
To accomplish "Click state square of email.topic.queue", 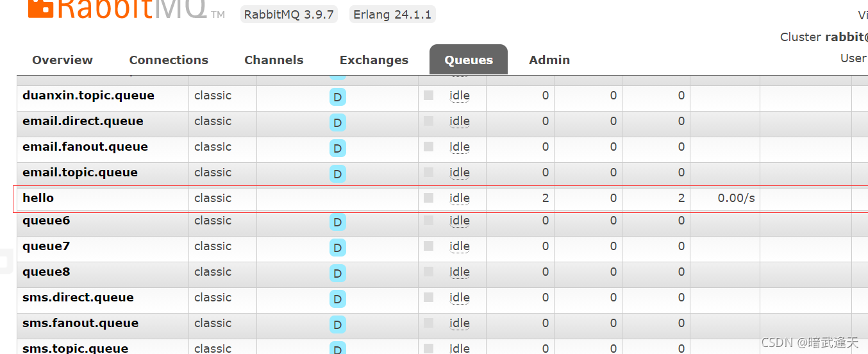I will coord(428,172).
